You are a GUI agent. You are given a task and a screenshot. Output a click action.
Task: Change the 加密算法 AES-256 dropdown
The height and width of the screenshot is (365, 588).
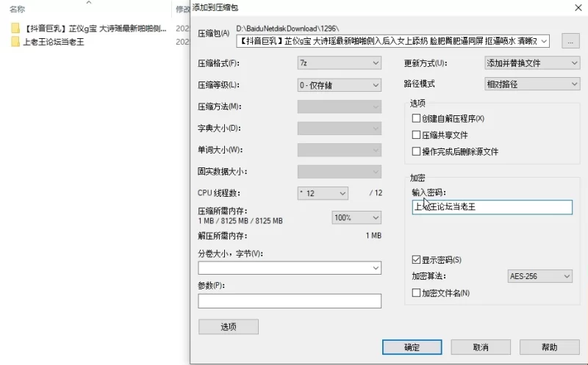tap(539, 276)
